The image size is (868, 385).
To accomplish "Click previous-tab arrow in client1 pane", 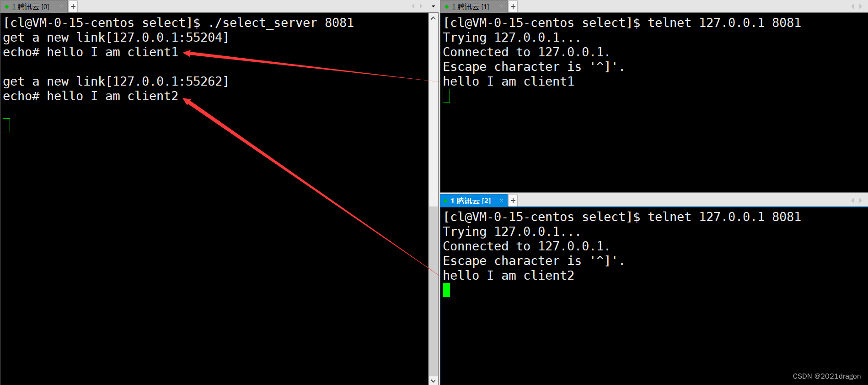I will coord(852,6).
